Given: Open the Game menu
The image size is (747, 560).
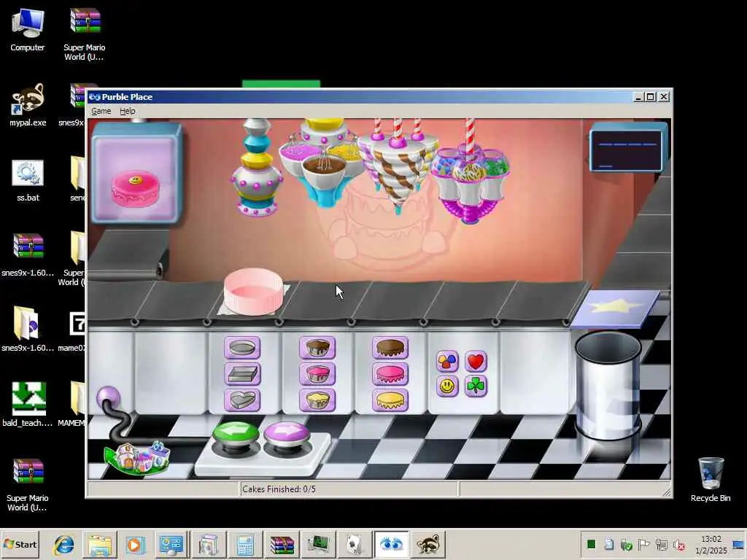Looking at the screenshot, I should (x=101, y=111).
